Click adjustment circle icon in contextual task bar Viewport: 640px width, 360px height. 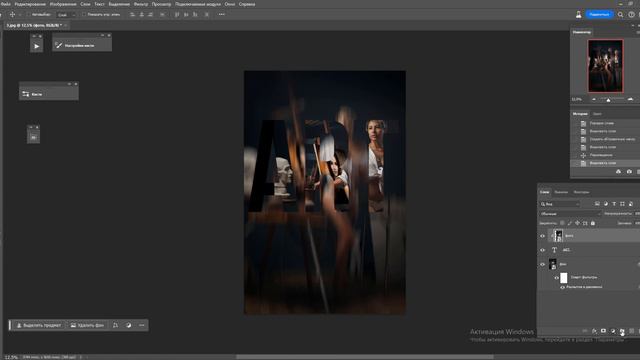(129, 325)
